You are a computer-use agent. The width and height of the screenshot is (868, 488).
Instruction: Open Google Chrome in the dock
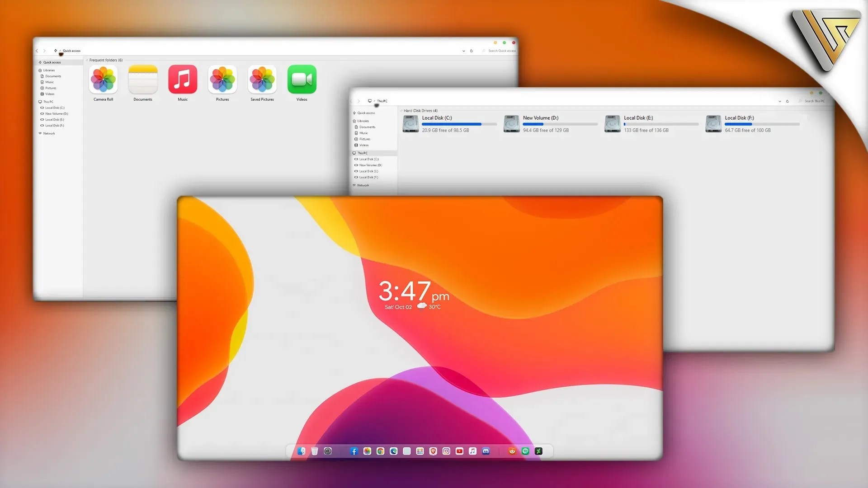coord(380,451)
